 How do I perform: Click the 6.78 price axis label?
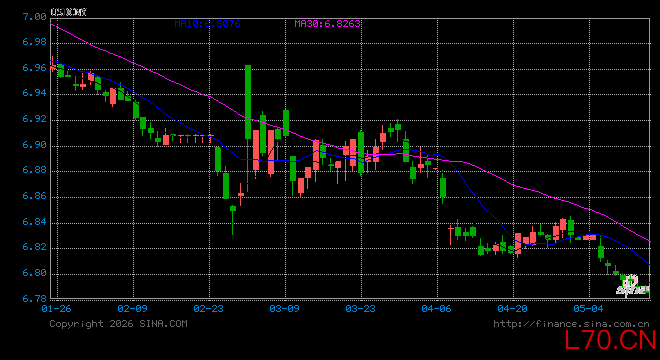(35, 299)
